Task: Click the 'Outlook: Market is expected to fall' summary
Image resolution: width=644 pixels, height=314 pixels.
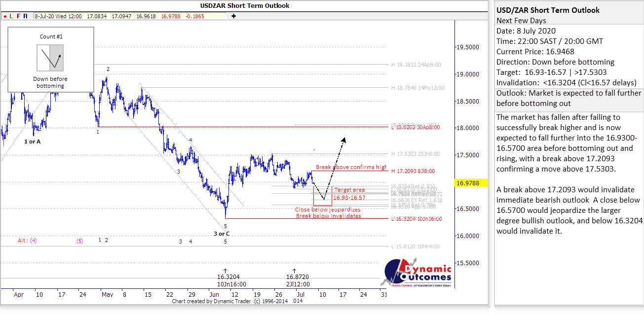Action: click(569, 98)
